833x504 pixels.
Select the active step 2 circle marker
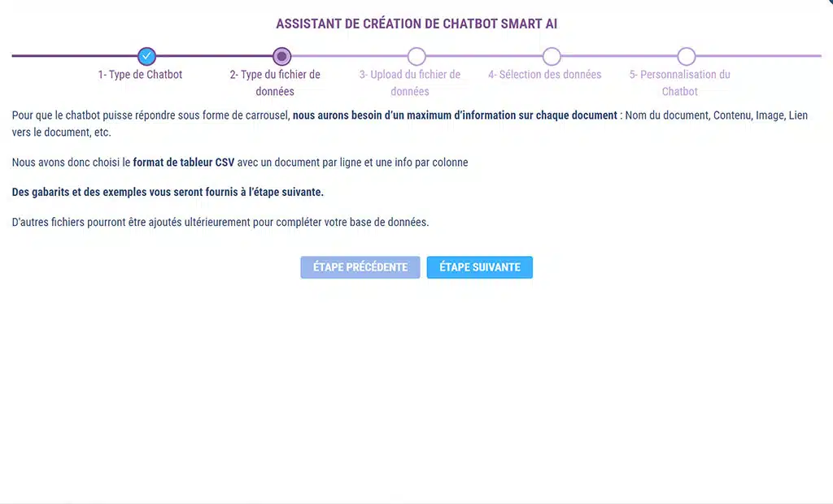tap(281, 56)
